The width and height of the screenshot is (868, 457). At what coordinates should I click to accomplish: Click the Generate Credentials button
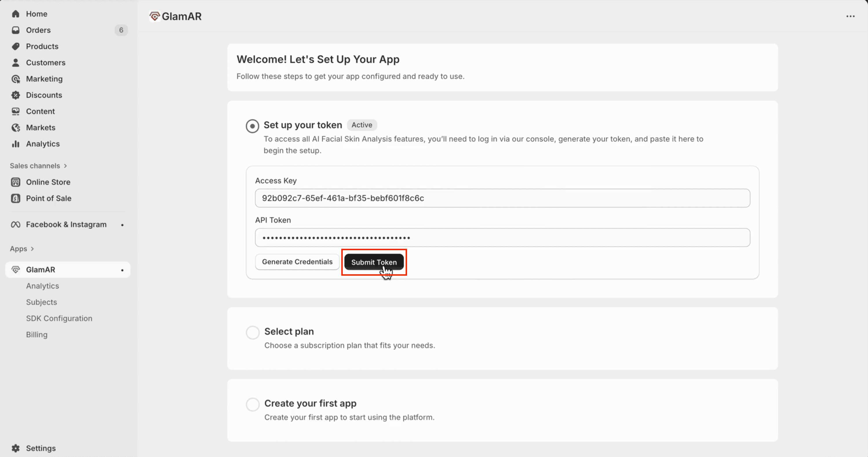click(x=297, y=262)
